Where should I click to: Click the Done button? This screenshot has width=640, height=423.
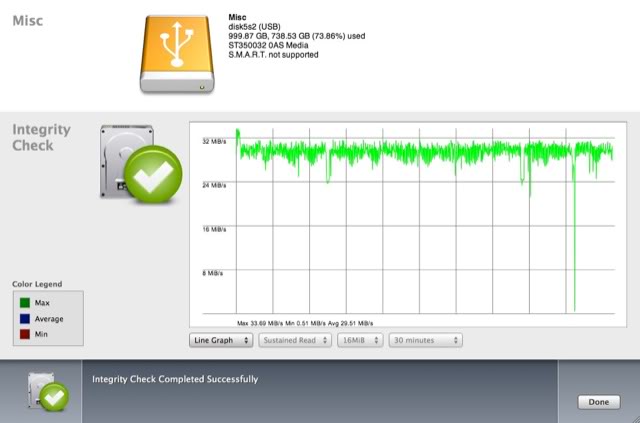599,402
